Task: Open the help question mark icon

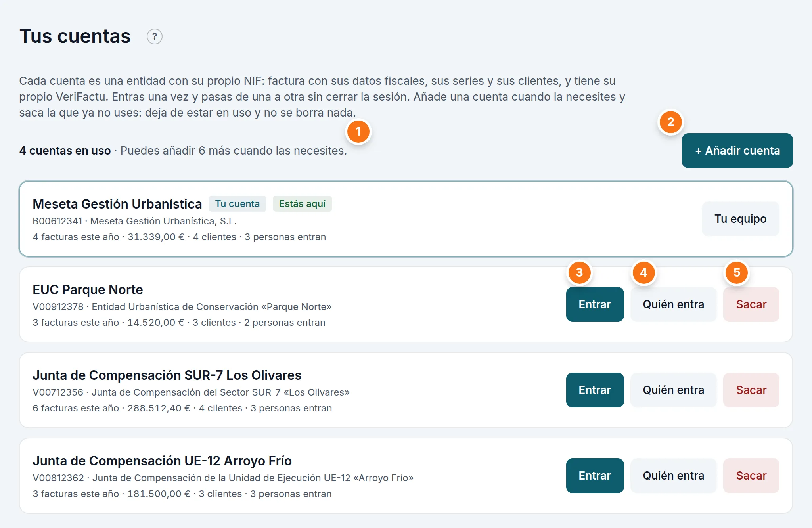Action: click(x=155, y=36)
